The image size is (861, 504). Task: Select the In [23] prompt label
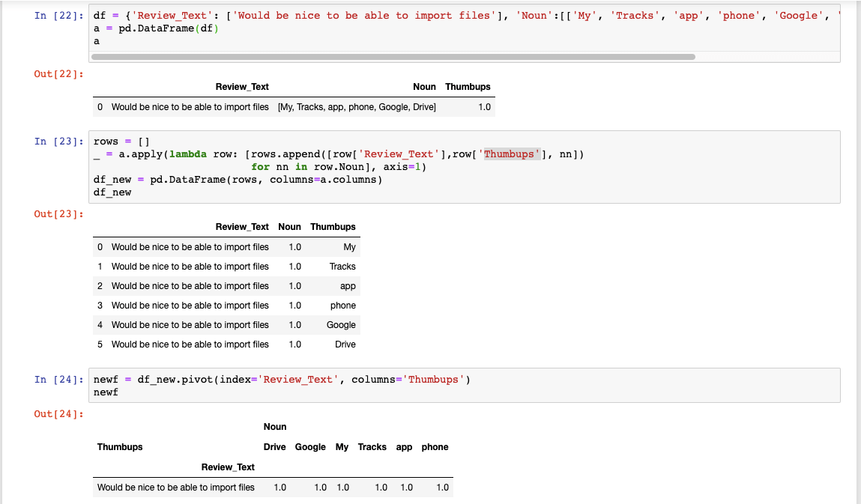[58, 142]
